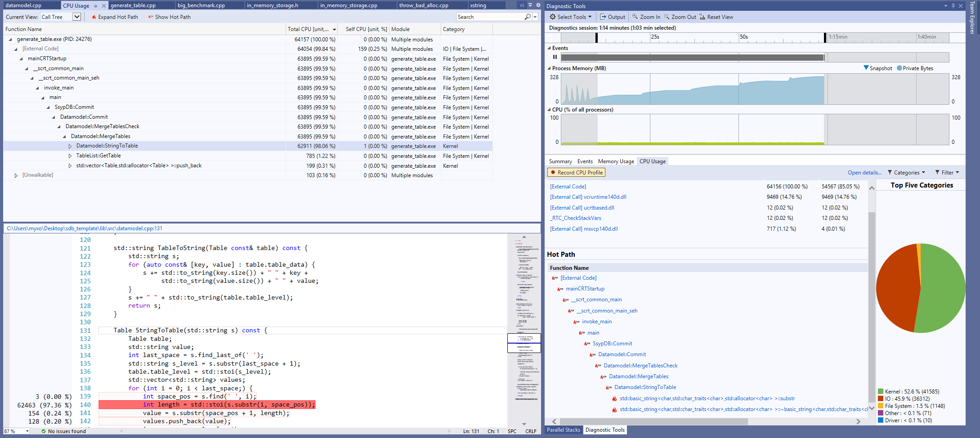
Task: Open Team Explorer side tab
Action: click(x=972, y=18)
